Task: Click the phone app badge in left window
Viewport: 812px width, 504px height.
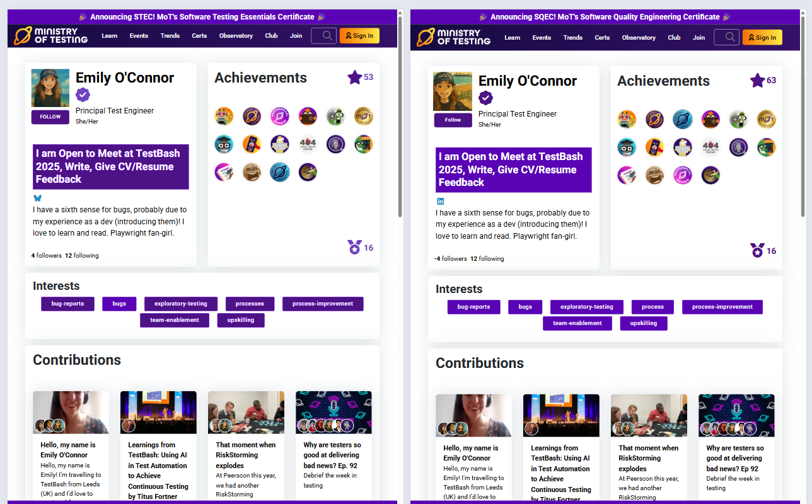Action: click(252, 144)
